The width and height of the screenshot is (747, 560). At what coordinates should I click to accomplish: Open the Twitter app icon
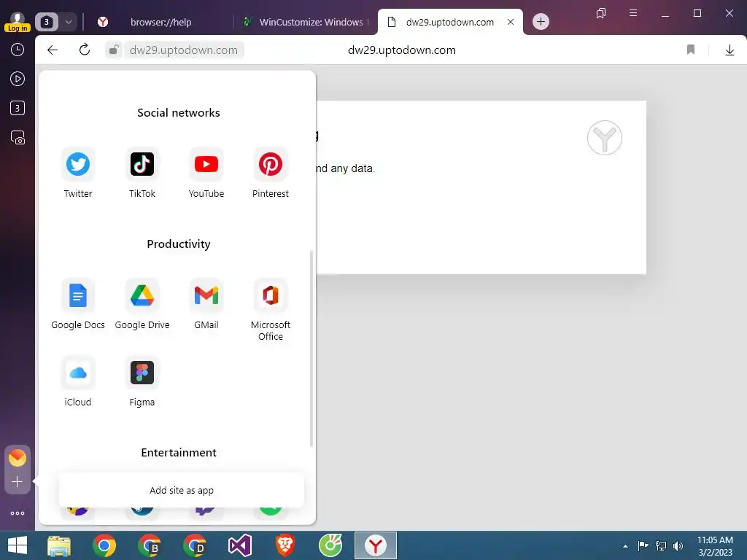(x=77, y=164)
